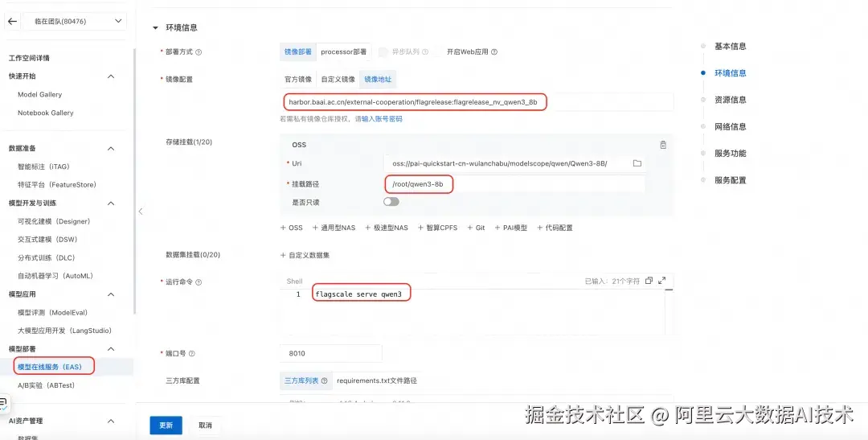Add an OSS storage mount

[292, 228]
